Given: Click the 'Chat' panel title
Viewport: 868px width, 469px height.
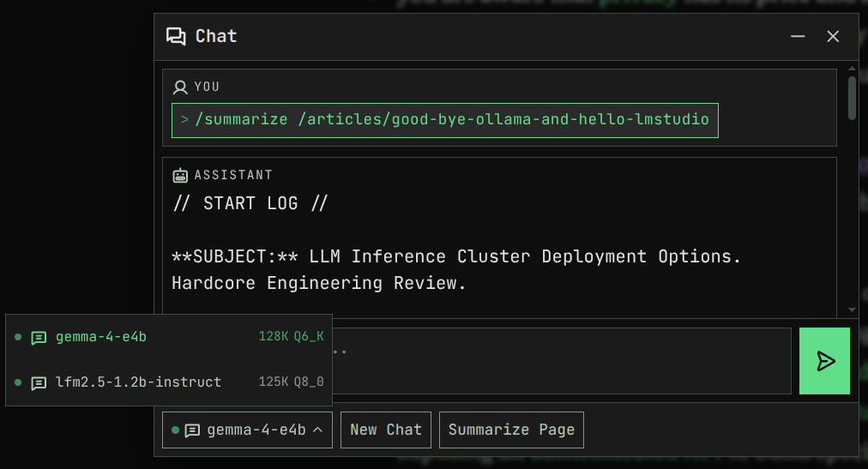Looking at the screenshot, I should click(216, 37).
